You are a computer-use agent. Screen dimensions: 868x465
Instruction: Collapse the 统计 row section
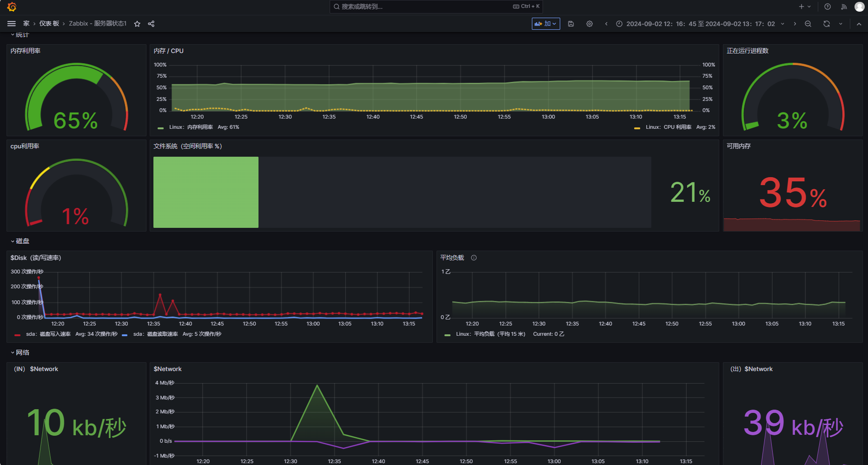20,34
